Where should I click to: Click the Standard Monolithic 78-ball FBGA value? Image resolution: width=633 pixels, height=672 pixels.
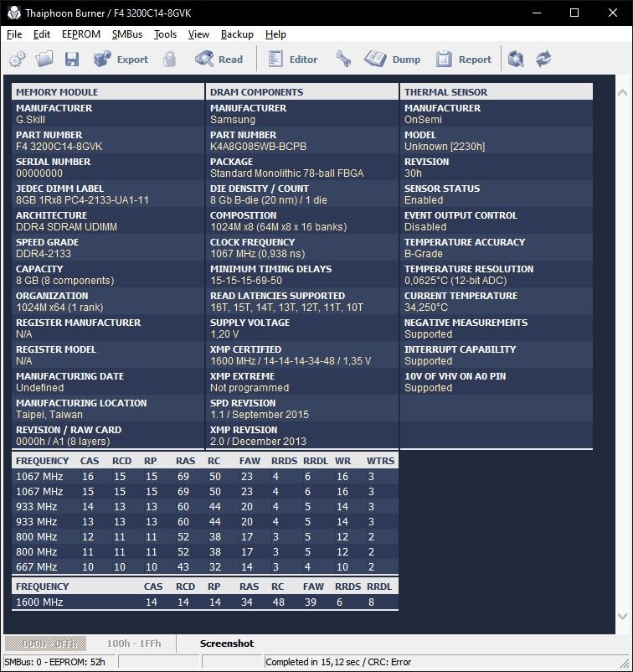pyautogui.click(x=286, y=173)
